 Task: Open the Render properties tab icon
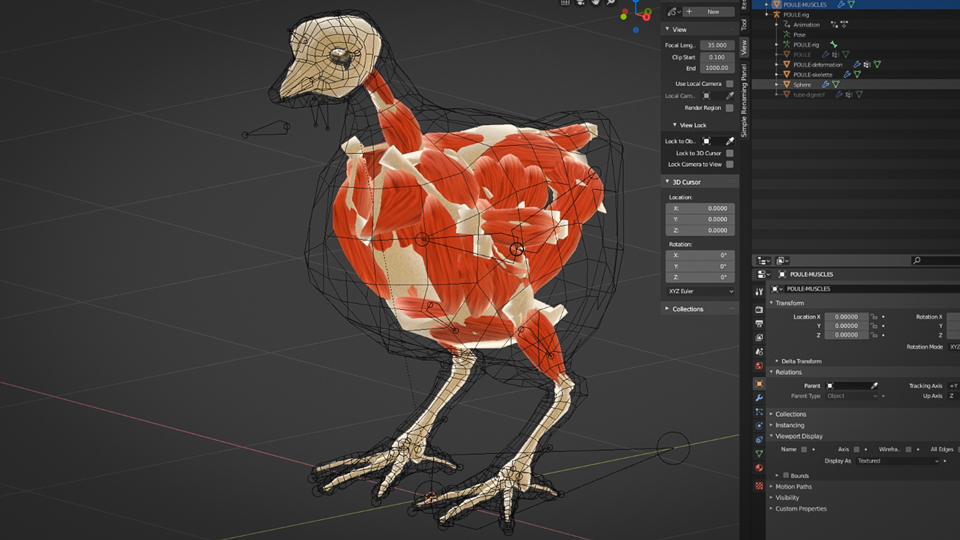[x=759, y=309]
